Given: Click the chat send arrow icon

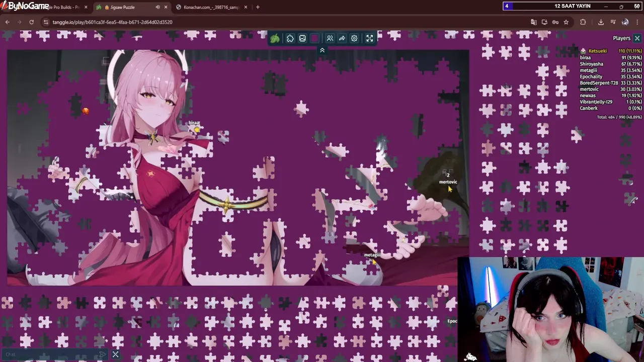Looking at the screenshot, I should [103, 354].
